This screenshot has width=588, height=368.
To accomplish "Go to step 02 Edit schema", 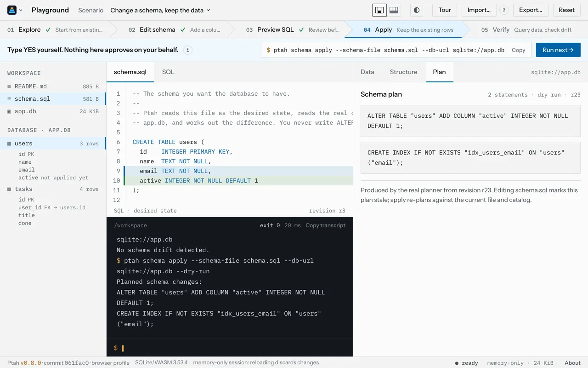I will click(174, 29).
